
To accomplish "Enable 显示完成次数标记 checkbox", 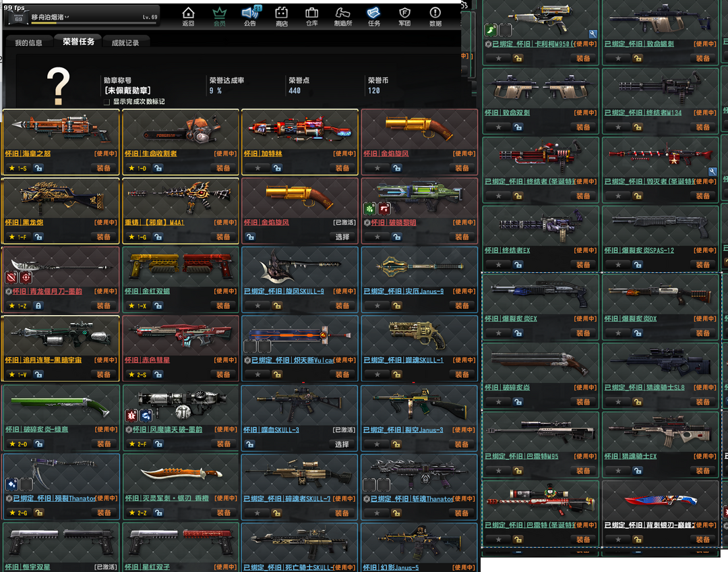I will click(x=107, y=102).
